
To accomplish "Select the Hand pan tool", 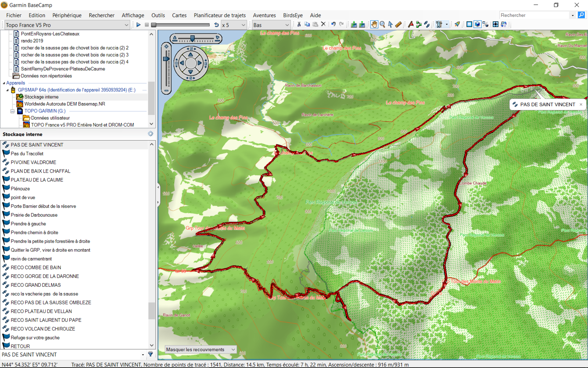I will pyautogui.click(x=374, y=24).
